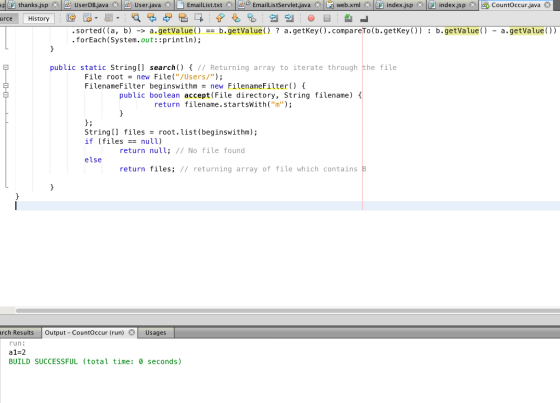Close the EmailListServlet.java tab

tap(318, 5)
